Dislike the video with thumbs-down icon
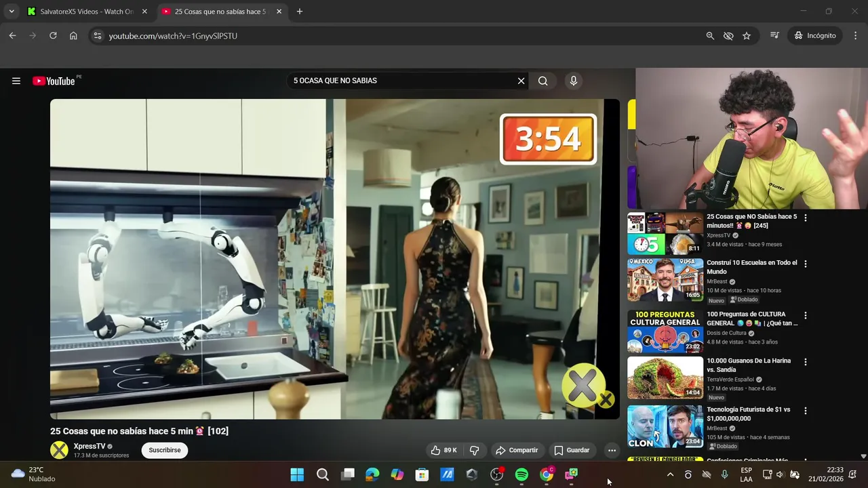The height and width of the screenshot is (488, 868). coord(475,450)
